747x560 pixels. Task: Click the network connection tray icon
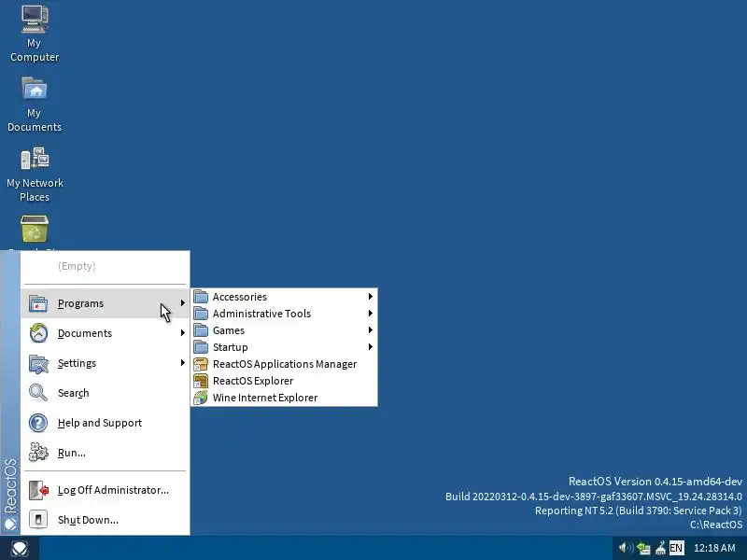click(x=643, y=548)
